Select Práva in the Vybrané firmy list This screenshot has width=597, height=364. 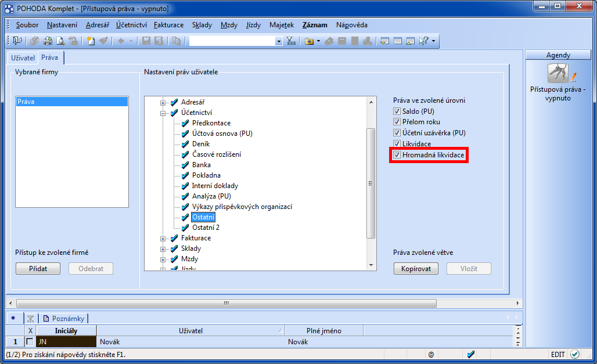[71, 102]
